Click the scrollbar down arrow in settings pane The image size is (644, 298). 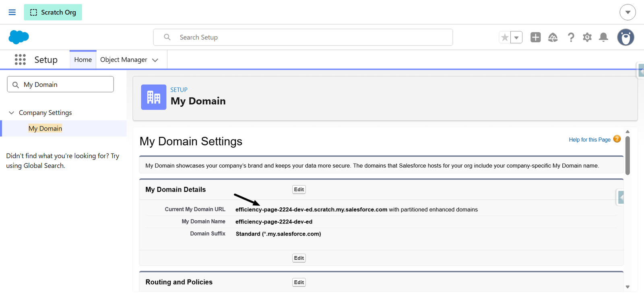pyautogui.click(x=627, y=287)
